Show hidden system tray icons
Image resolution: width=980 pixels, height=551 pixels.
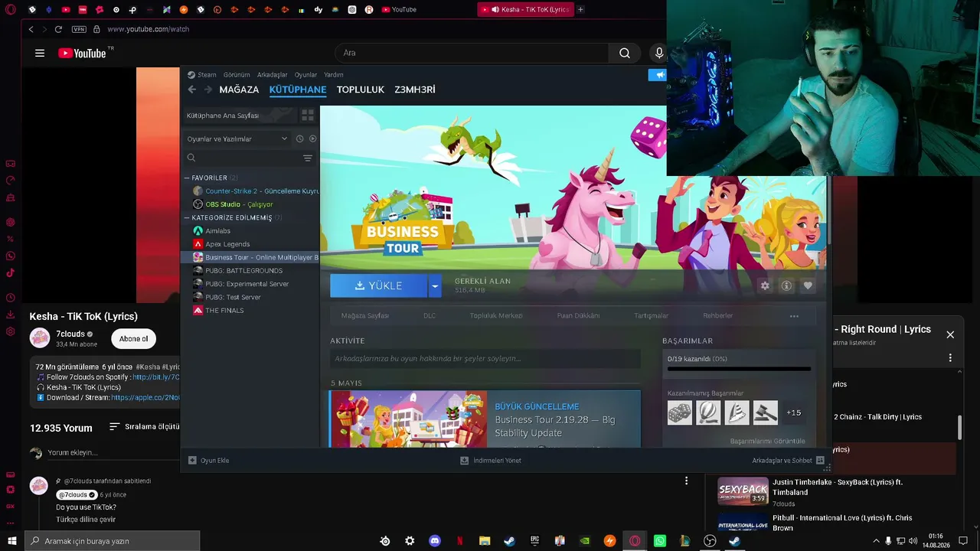coord(876,541)
